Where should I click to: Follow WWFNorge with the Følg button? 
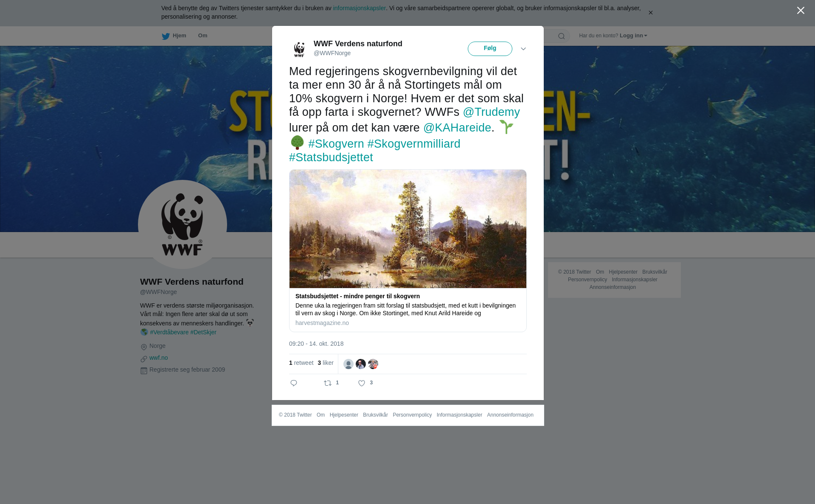[490, 49]
